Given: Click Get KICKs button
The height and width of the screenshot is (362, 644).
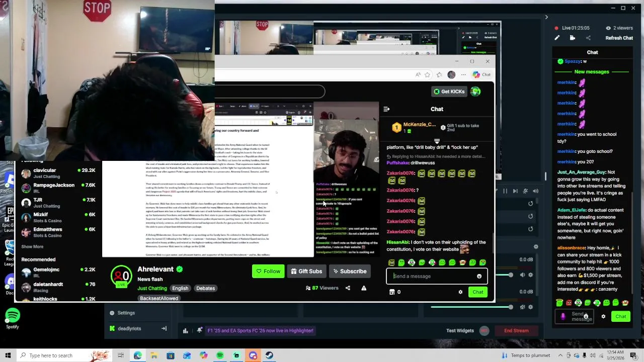Looking at the screenshot, I should coord(449,92).
